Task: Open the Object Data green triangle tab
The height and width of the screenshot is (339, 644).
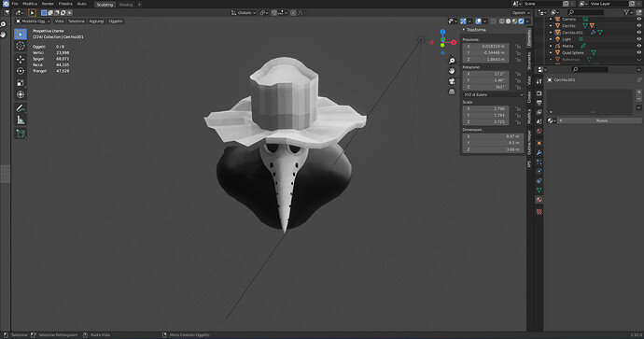Action: (x=539, y=191)
